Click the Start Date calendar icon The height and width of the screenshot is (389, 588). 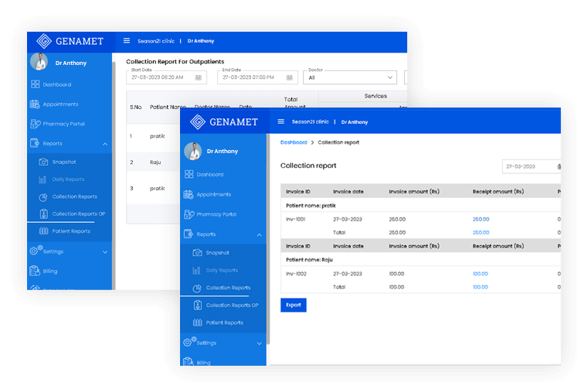[199, 77]
